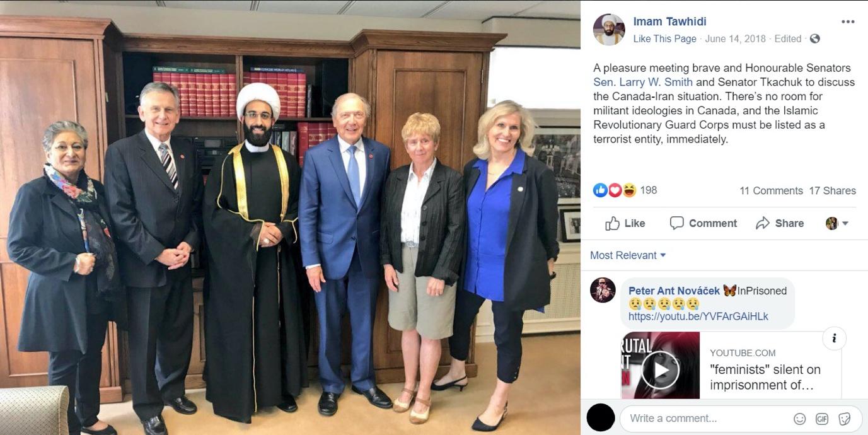Image resolution: width=868 pixels, height=435 pixels.
Task: Open the sticker picker in comment box
Action: click(845, 419)
